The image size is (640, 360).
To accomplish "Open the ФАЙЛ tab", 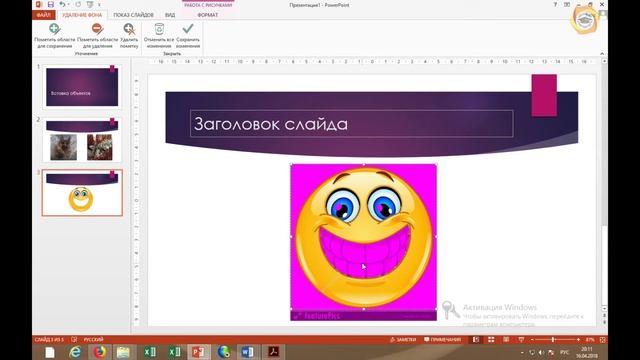I will (44, 15).
